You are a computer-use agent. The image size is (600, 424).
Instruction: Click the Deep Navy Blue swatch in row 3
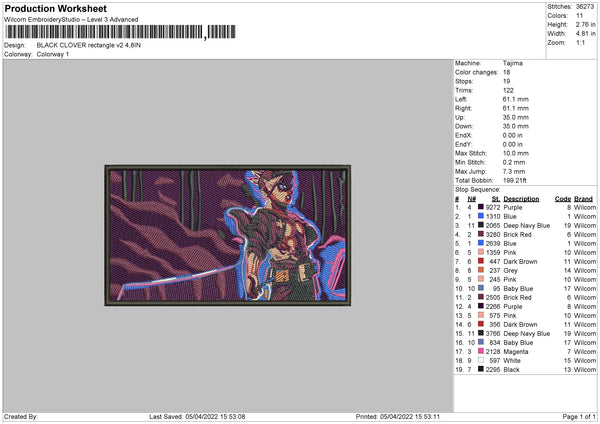click(x=481, y=225)
